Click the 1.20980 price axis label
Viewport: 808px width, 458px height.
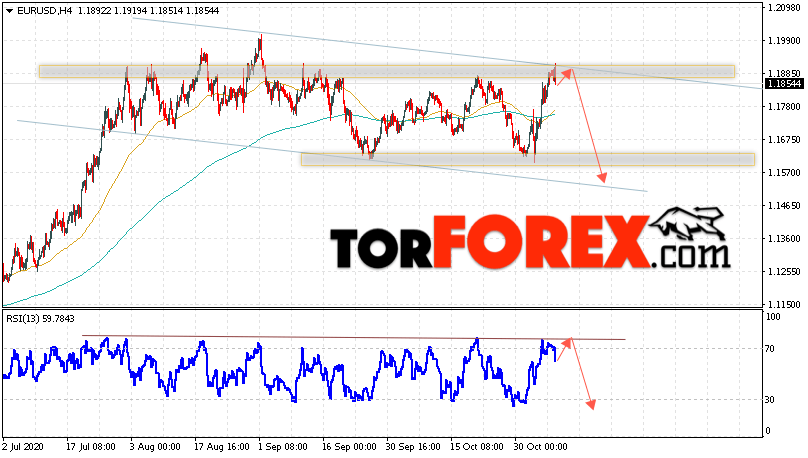784,8
